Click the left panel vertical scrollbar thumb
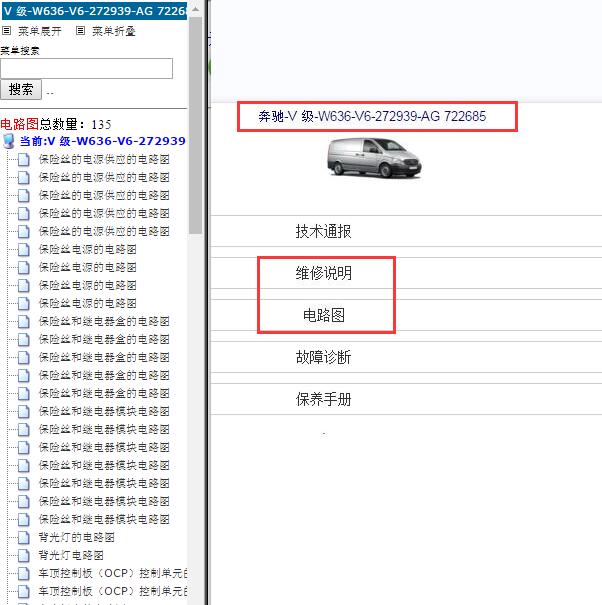The image size is (602, 605). point(196,125)
